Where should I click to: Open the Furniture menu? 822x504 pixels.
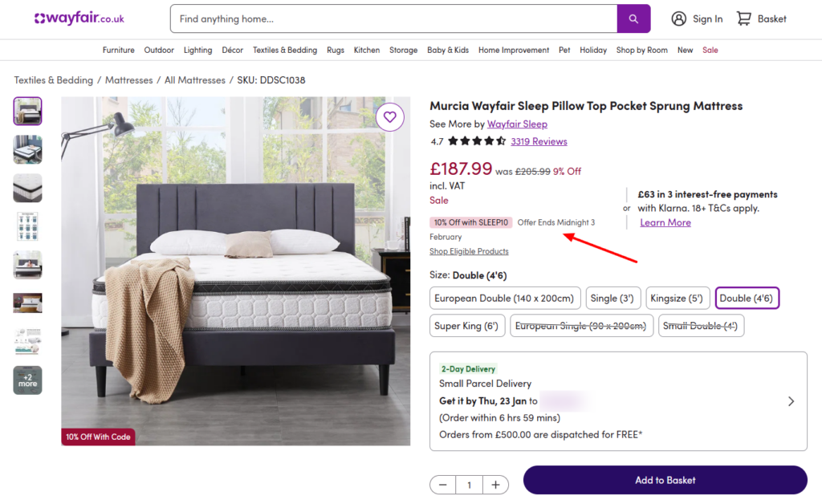118,50
